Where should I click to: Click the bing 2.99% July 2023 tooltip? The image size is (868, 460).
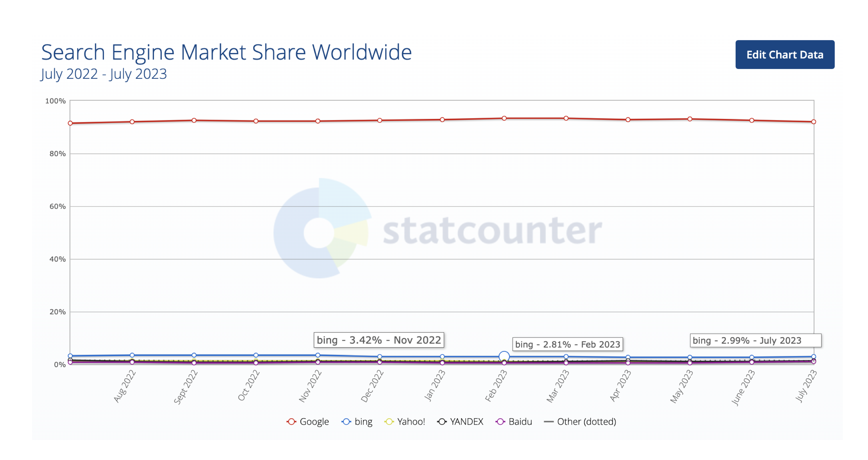click(x=756, y=340)
